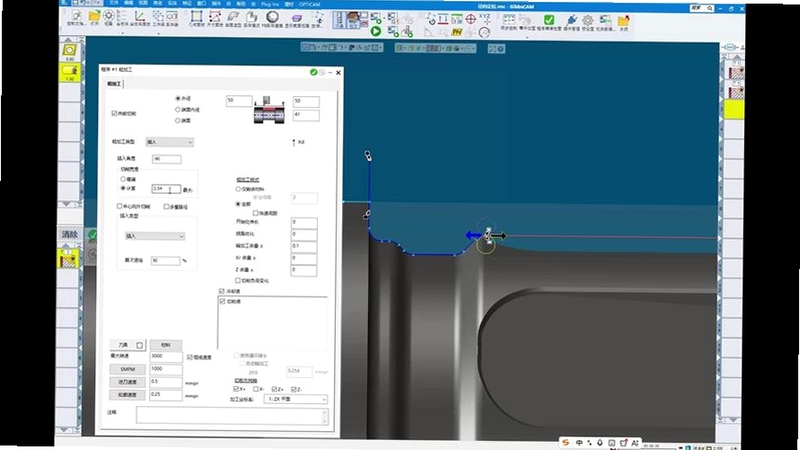Viewport: 800px width, 450px height.
Task: Toggle the X- checkbox
Action: [256, 389]
